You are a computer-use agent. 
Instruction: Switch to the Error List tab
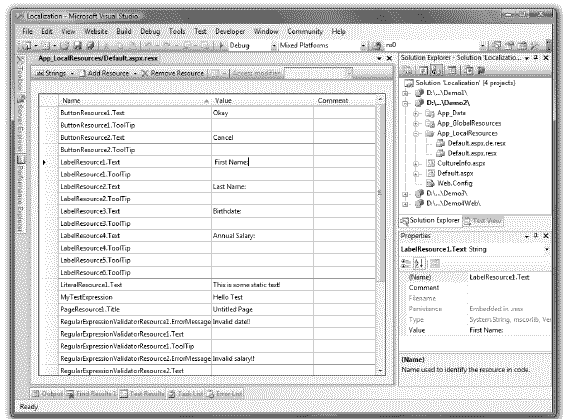(224, 394)
